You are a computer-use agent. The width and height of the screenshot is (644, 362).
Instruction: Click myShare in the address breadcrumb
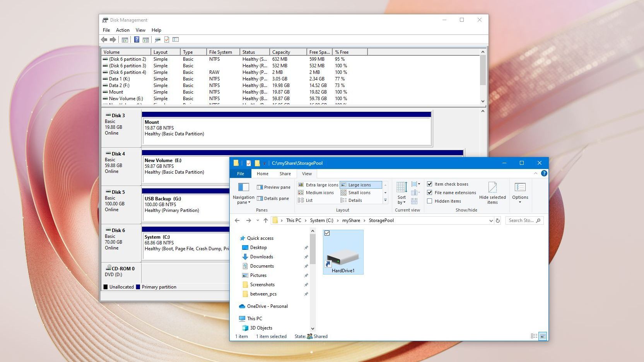coord(351,220)
